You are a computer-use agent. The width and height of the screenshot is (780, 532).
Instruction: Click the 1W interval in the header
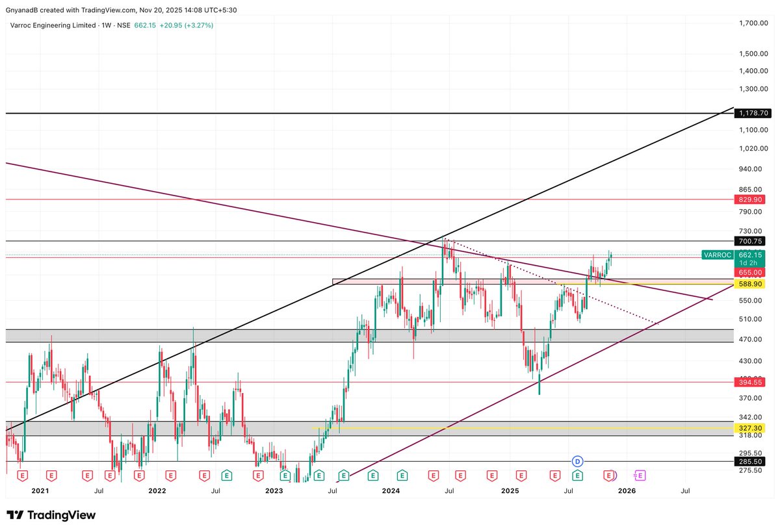[x=107, y=25]
